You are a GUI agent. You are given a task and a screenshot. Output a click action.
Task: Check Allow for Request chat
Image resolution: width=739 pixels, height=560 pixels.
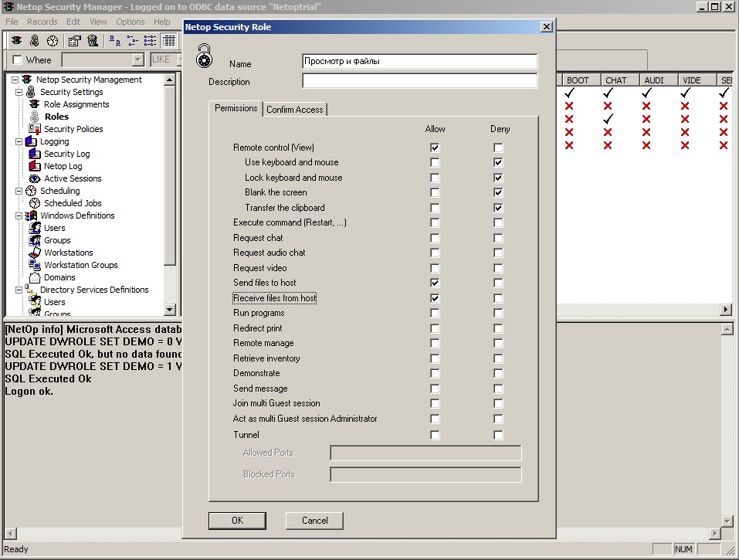[x=435, y=238]
